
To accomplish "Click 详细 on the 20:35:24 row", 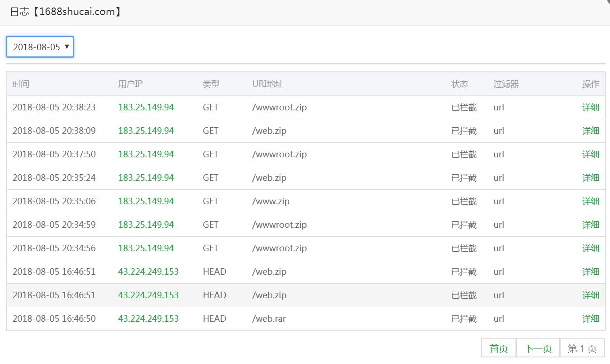I will pyautogui.click(x=590, y=178).
